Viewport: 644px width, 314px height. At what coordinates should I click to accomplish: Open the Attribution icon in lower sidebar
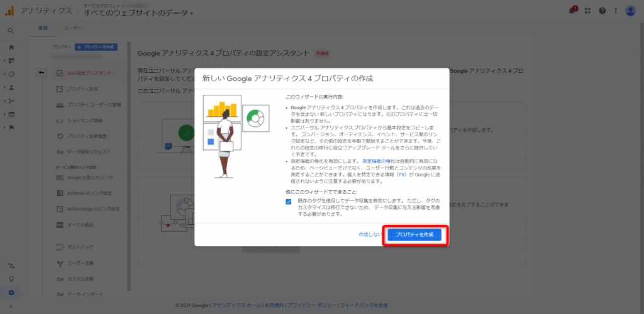(x=11, y=266)
